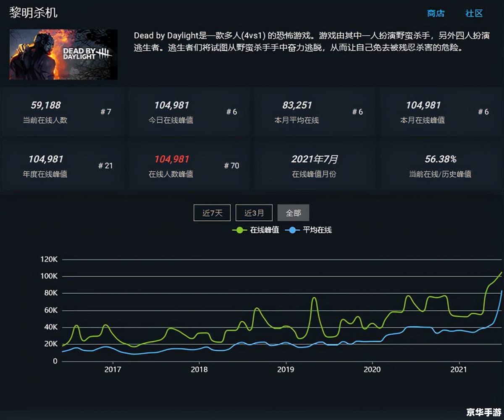Click the 2019 x-axis label
The image size is (504, 420).
click(286, 370)
